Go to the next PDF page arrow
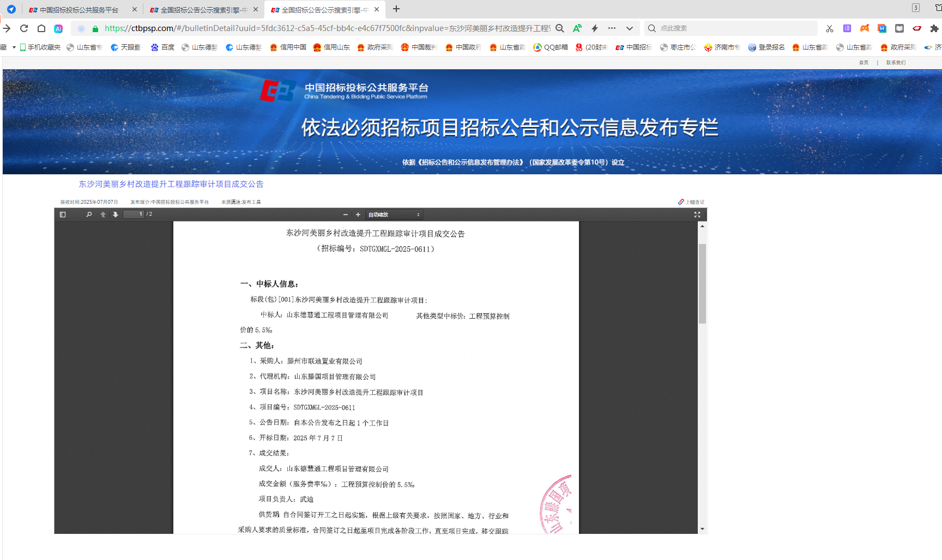Image resolution: width=942 pixels, height=560 pixels. [x=115, y=214]
